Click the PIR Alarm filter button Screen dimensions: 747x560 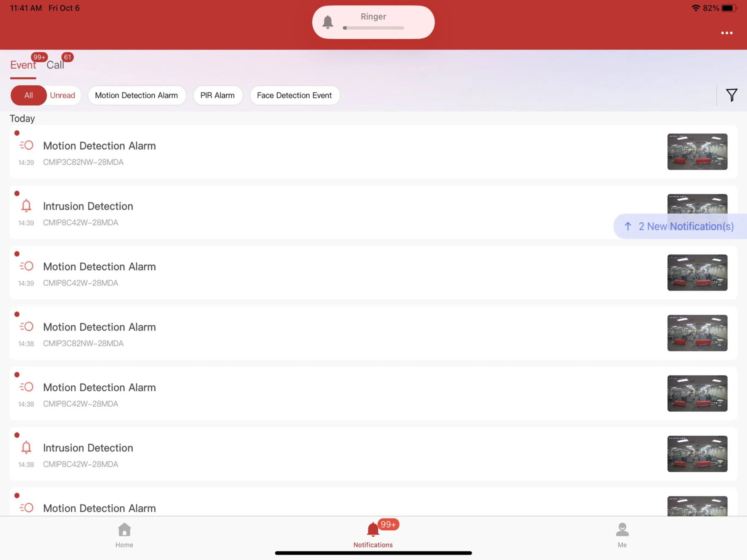pos(218,95)
